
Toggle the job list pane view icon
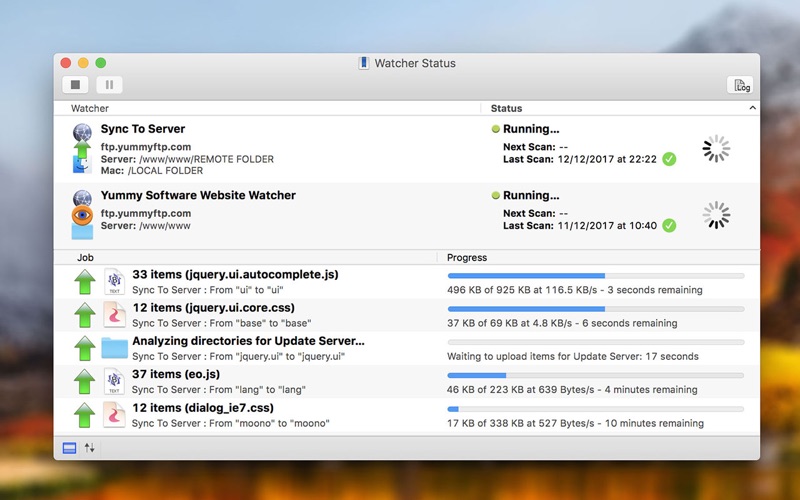coord(69,448)
